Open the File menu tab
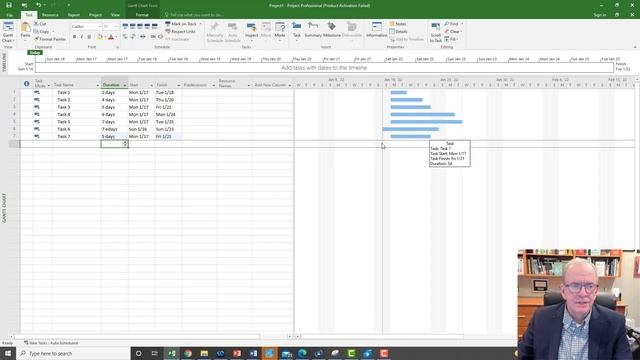The height and width of the screenshot is (360, 640). click(9, 15)
